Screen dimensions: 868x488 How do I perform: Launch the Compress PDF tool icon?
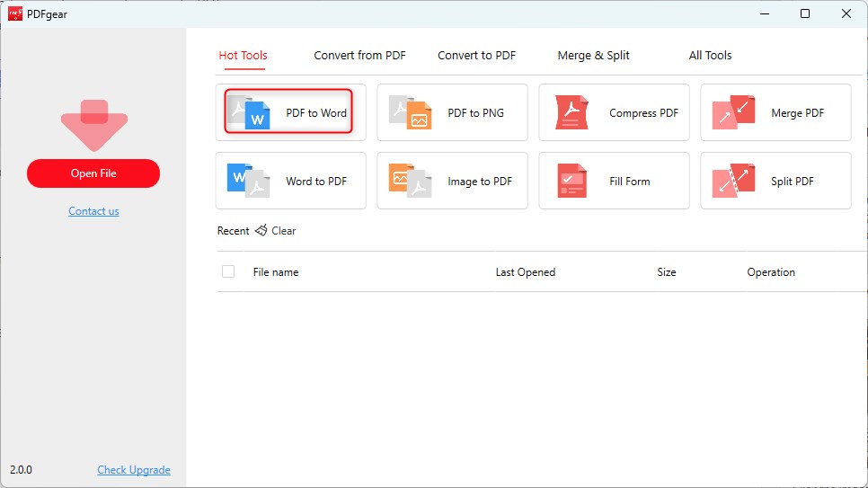tap(571, 112)
